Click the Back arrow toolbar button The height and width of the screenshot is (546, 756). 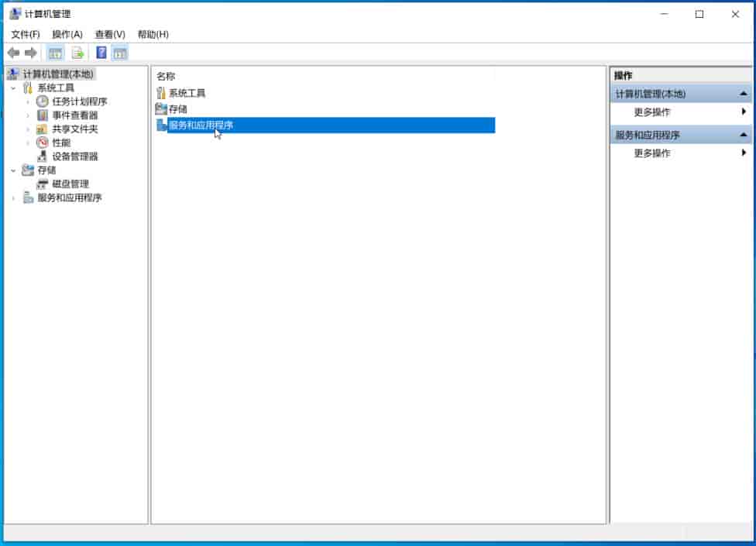pos(13,53)
